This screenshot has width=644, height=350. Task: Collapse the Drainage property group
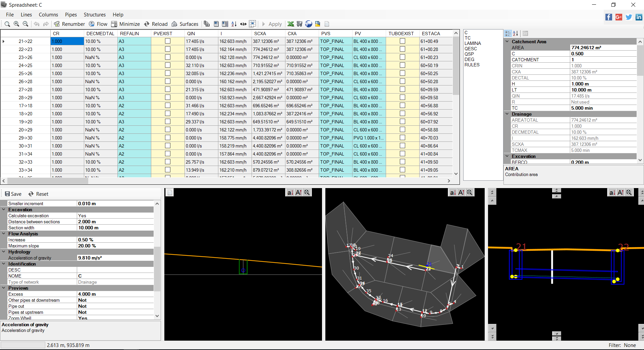(507, 114)
